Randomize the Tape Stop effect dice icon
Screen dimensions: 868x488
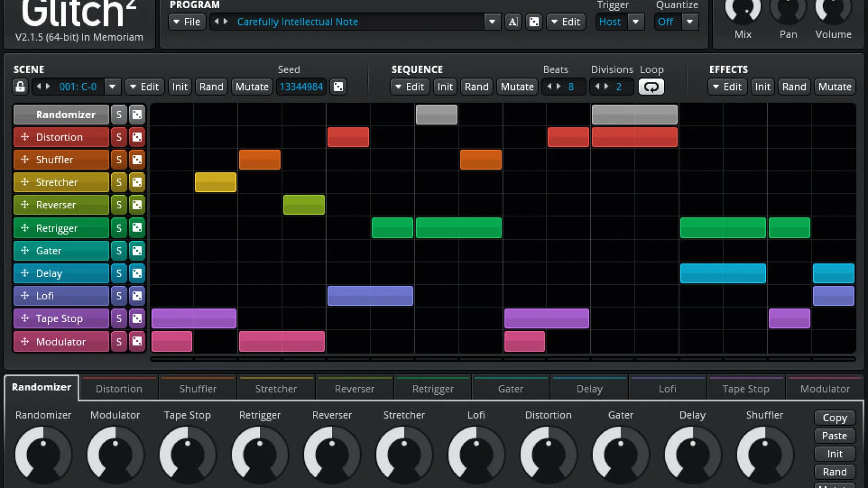click(x=137, y=319)
